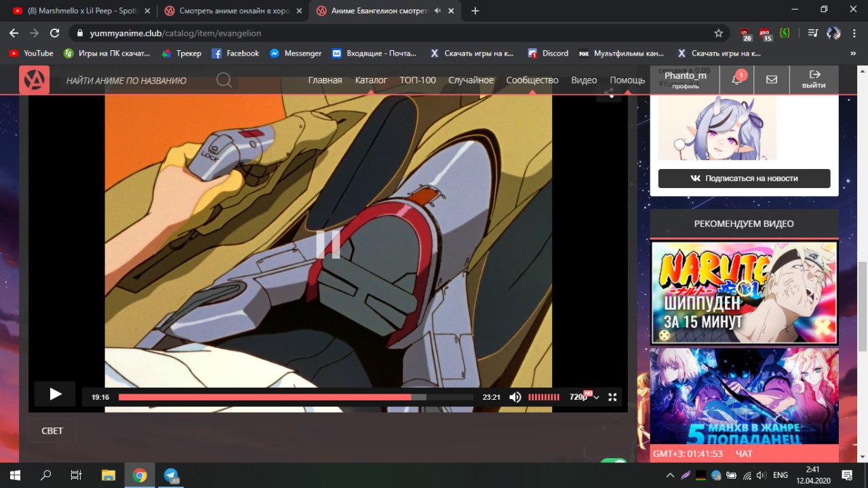This screenshot has width=868, height=488.
Task: Bookmark this page with star icon
Action: coord(719,33)
